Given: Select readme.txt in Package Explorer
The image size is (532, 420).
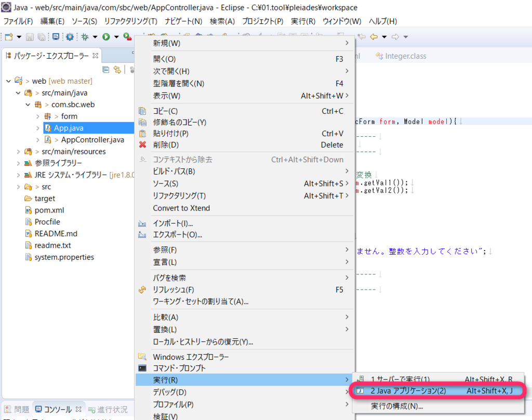Looking at the screenshot, I should pos(52,245).
